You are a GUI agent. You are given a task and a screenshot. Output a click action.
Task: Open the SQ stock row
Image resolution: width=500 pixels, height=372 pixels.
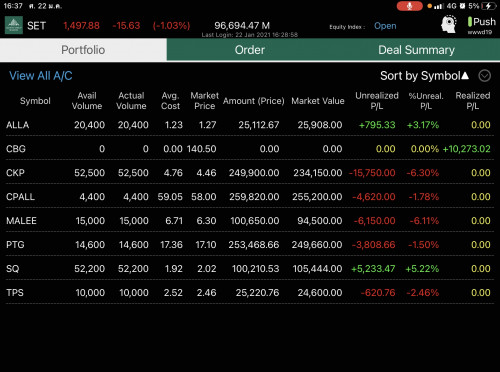click(250, 269)
